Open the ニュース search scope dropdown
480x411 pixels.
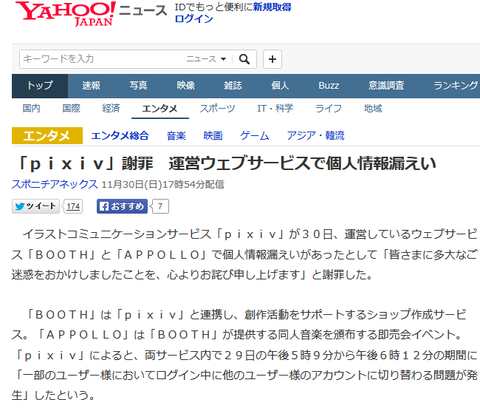point(206,59)
